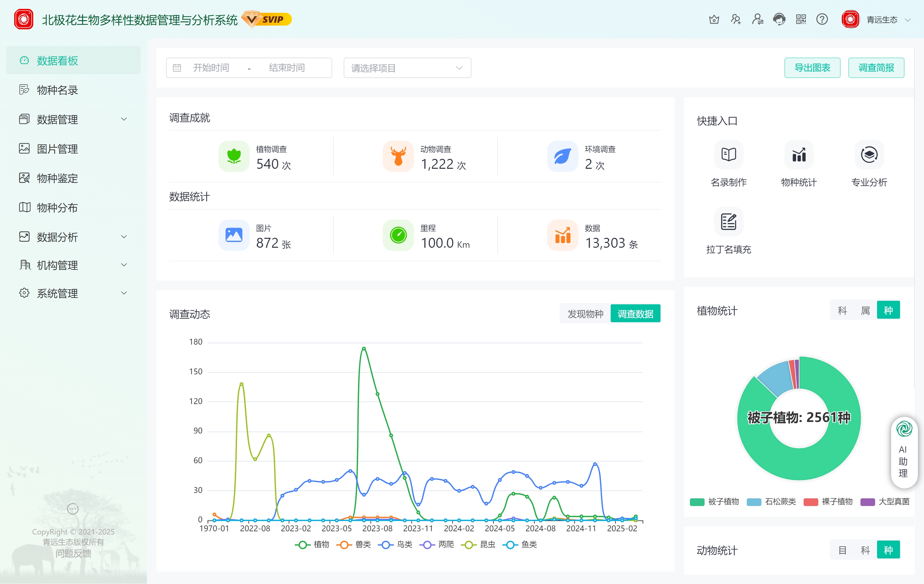Open the 青远生态 account dropdown arrow
This screenshot has width=924, height=584.
coord(908,20)
